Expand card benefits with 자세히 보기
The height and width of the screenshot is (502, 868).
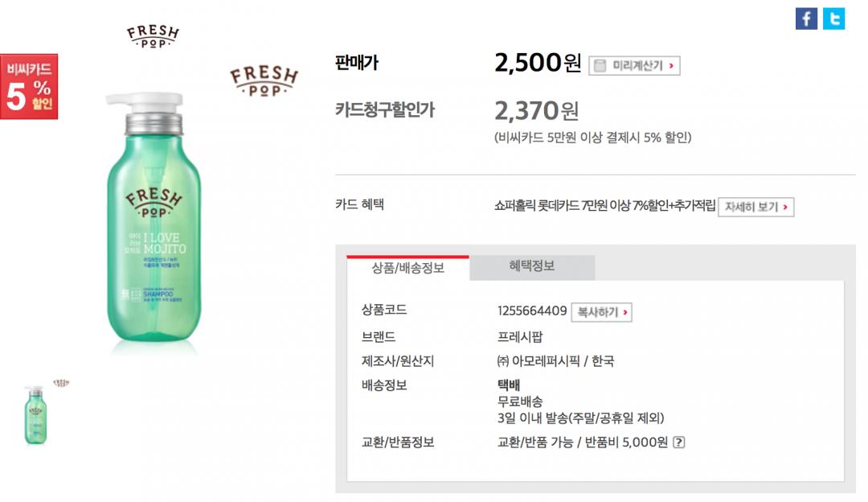tap(755, 207)
